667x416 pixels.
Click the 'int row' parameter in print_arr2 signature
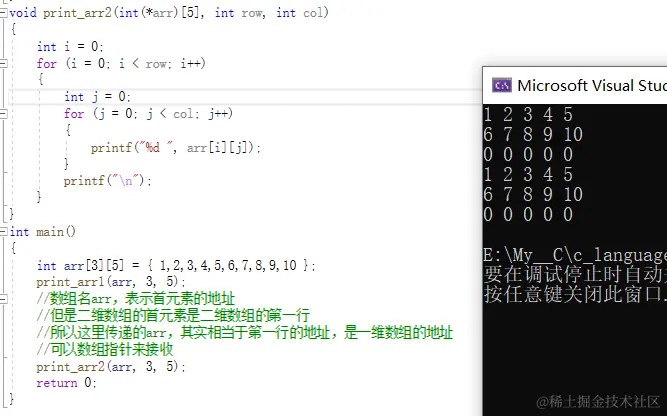pos(239,13)
